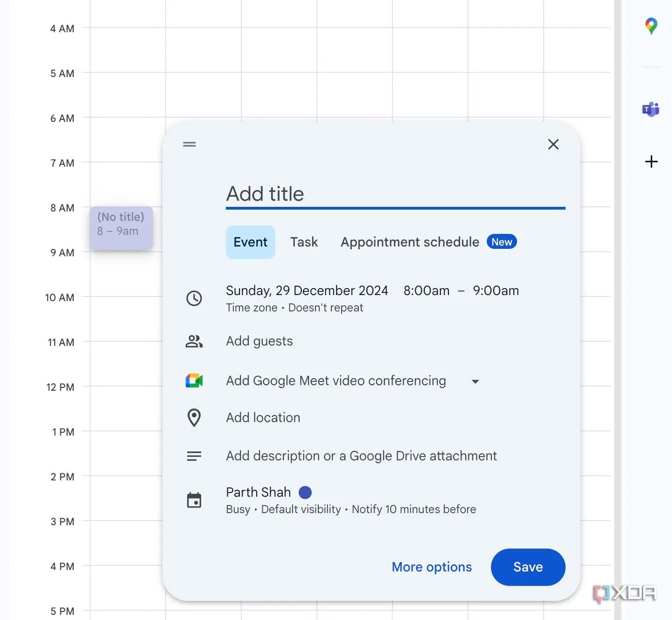The image size is (672, 620).
Task: Click the calendar icon beside Parth Shah
Action: click(194, 500)
